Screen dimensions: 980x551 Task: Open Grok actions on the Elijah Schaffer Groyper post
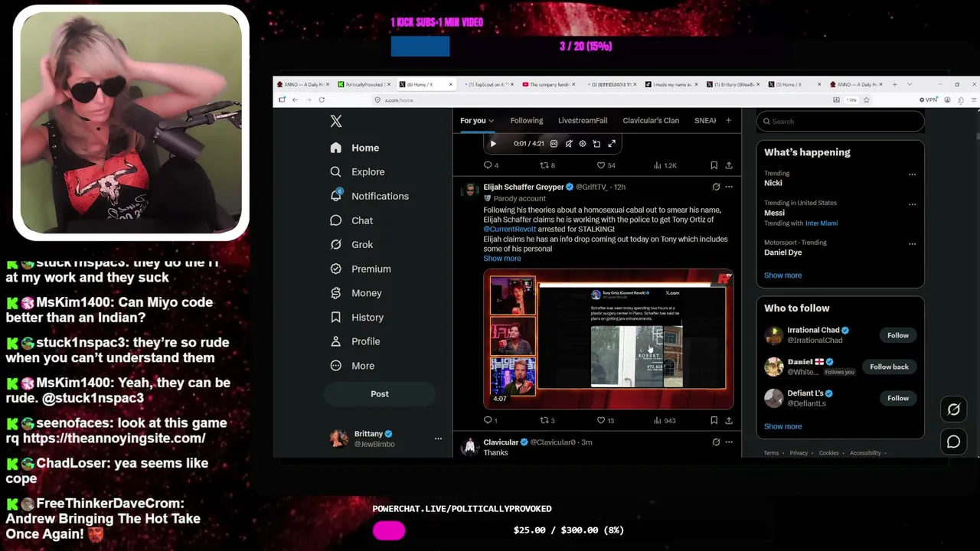(716, 187)
